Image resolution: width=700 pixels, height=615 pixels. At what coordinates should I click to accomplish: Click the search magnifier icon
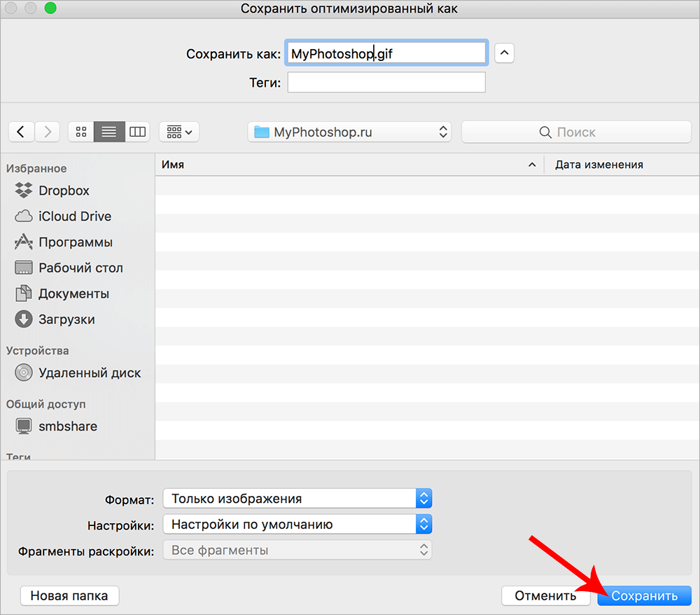click(x=545, y=132)
